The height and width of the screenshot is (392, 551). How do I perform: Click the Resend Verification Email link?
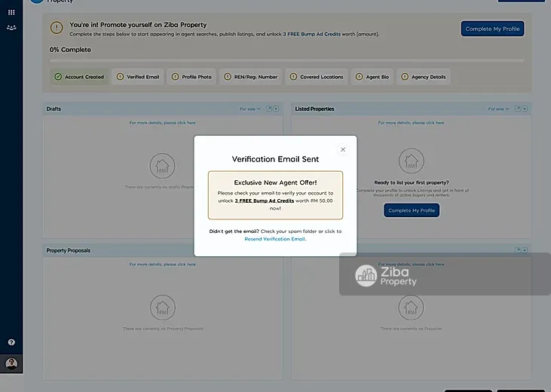click(x=274, y=239)
